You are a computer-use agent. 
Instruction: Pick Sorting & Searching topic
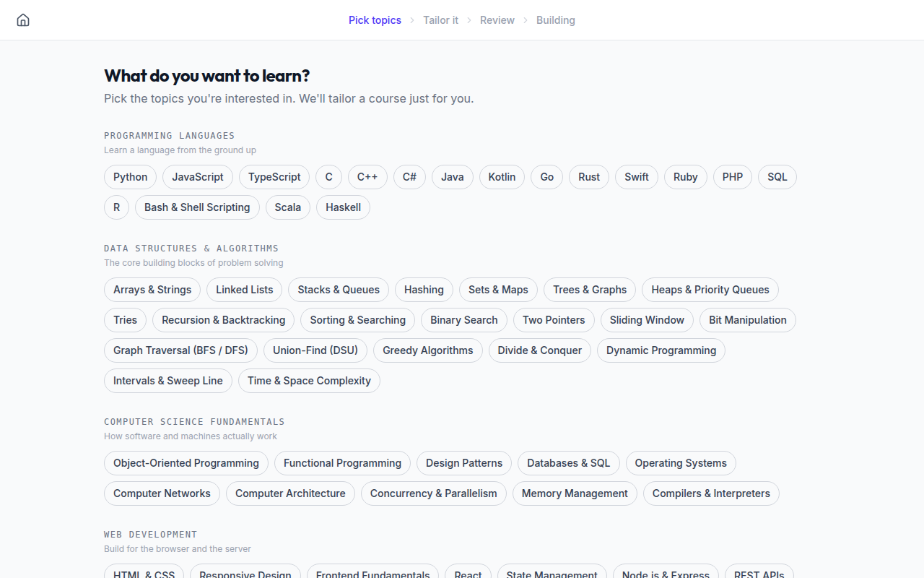(358, 320)
